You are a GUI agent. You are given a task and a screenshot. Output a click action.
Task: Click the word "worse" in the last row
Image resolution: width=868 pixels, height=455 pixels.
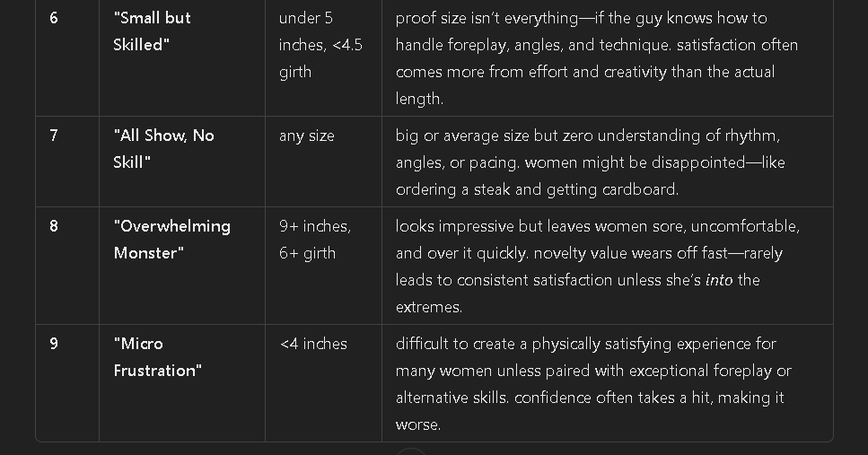pyautogui.click(x=416, y=424)
